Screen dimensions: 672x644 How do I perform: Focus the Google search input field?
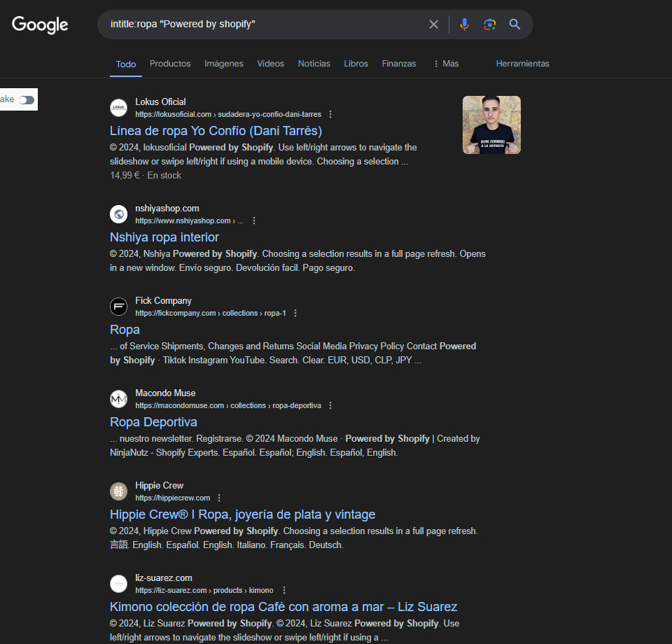(266, 24)
